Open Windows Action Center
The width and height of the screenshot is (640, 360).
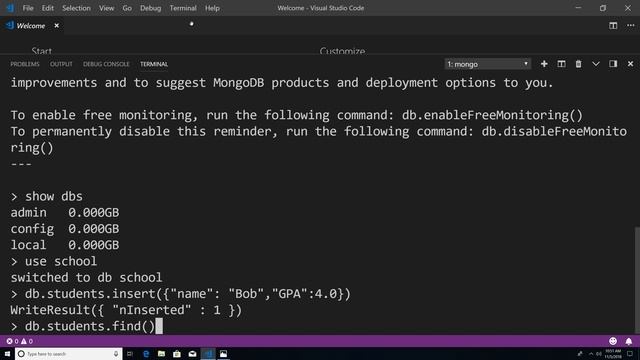pyautogui.click(x=630, y=354)
